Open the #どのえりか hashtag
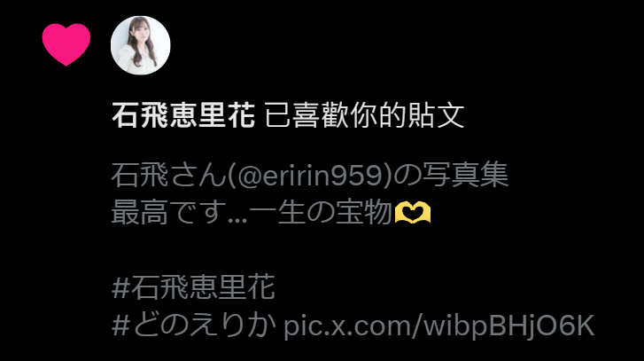 coord(194,325)
